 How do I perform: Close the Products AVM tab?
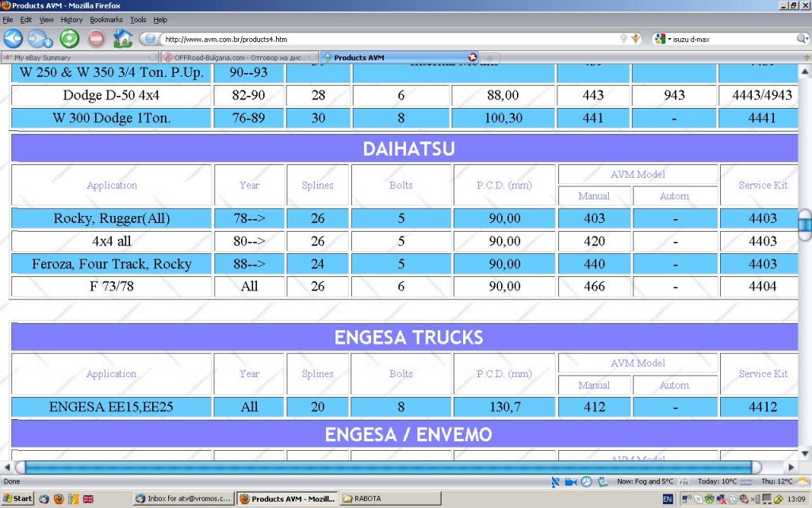473,57
